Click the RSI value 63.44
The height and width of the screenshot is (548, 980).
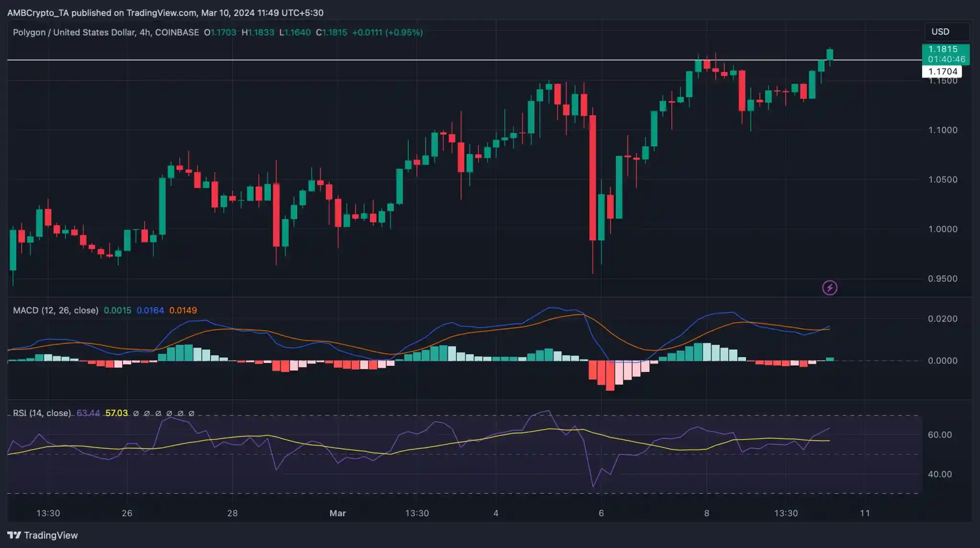point(88,413)
